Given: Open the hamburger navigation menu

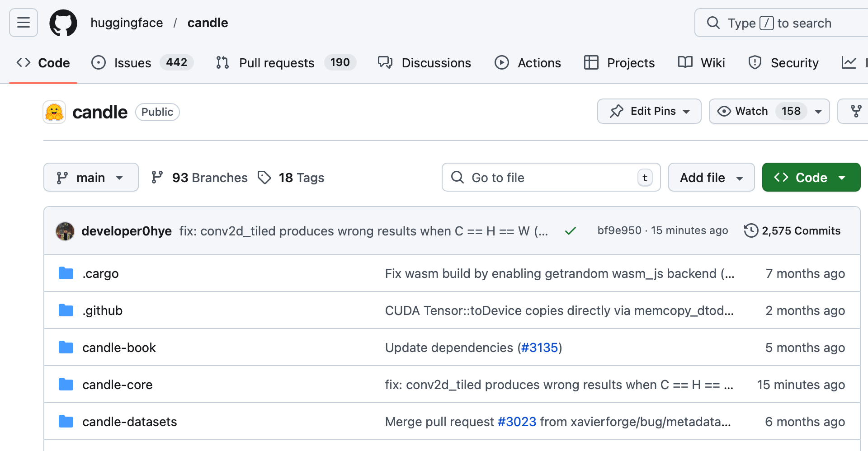Looking at the screenshot, I should (24, 23).
